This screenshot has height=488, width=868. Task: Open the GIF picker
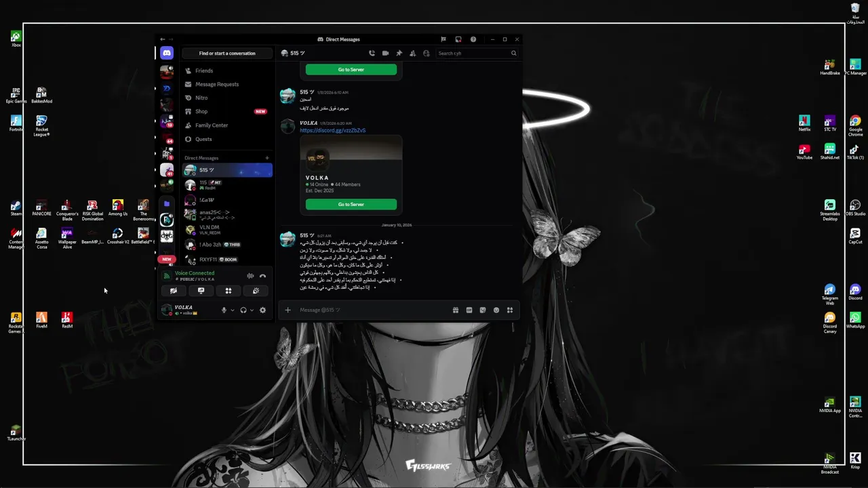(469, 310)
